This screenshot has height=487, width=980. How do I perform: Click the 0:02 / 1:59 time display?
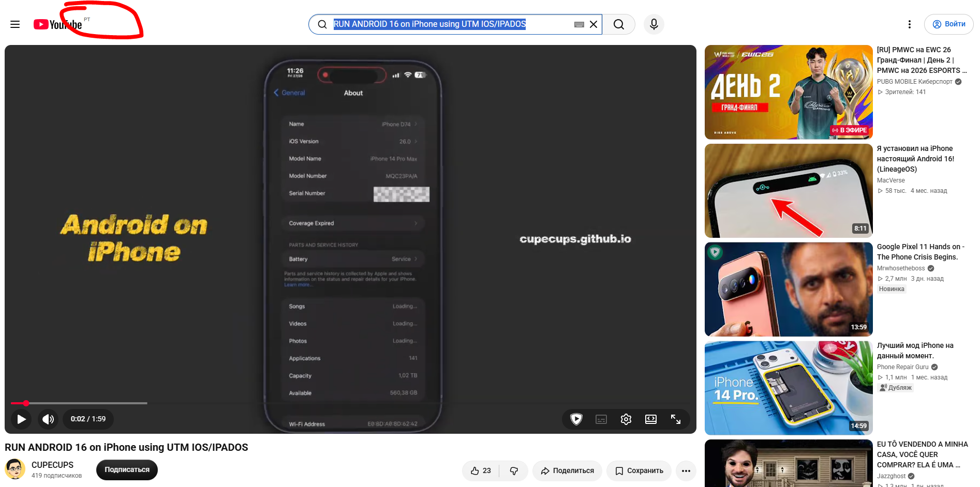pos(88,419)
